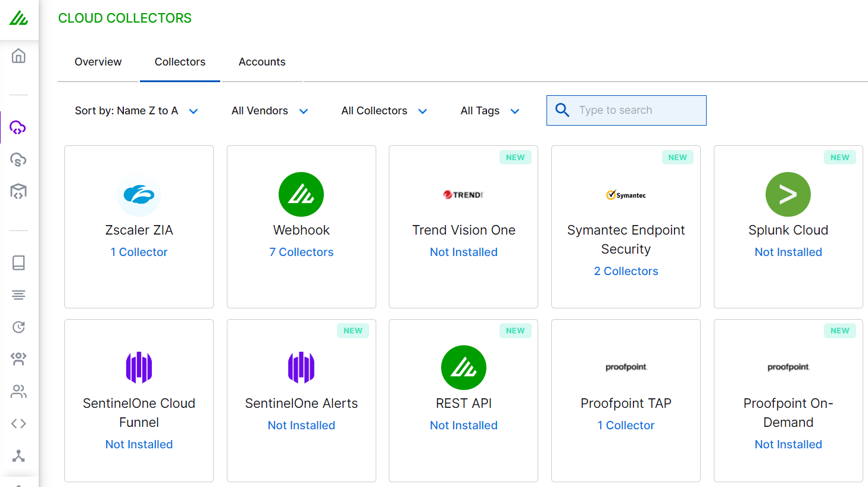This screenshot has height=487, width=868.
Task: Click the SentinelOne Cloud Funnel logo
Action: pyautogui.click(x=139, y=367)
